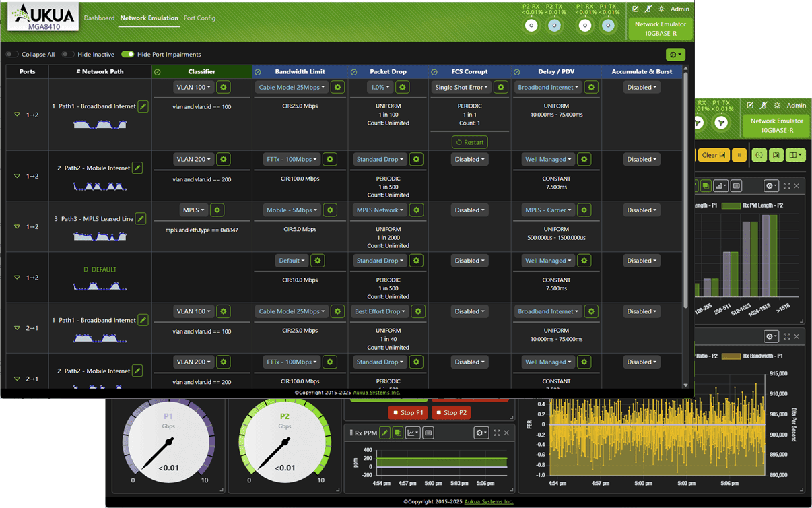Screen dimensions: 812x508
Task: Close the Rx PPM widget with its X icon
Action: point(507,433)
